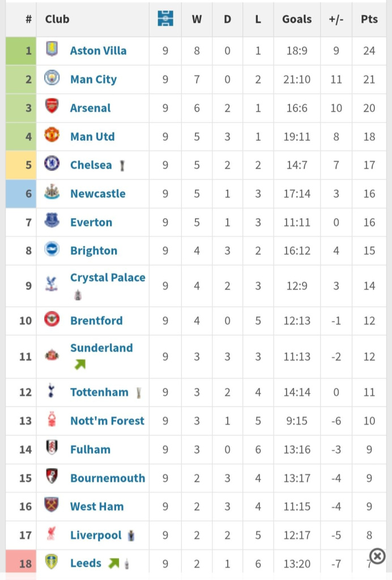Open the Brighton club page link
Image resolution: width=392 pixels, height=580 pixels.
click(x=93, y=250)
